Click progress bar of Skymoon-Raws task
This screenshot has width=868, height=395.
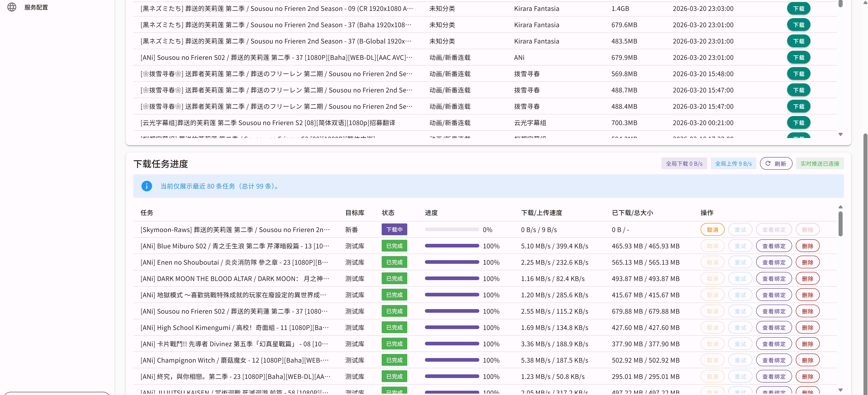pos(451,230)
